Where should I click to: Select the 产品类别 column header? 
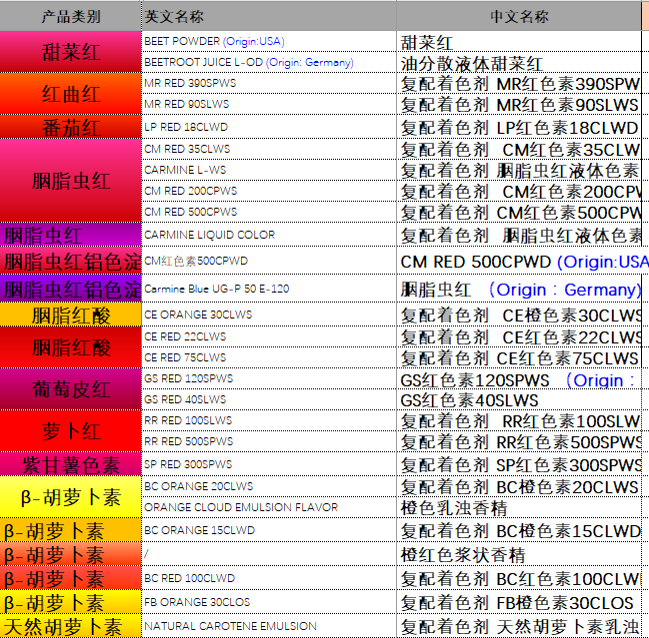(x=70, y=16)
